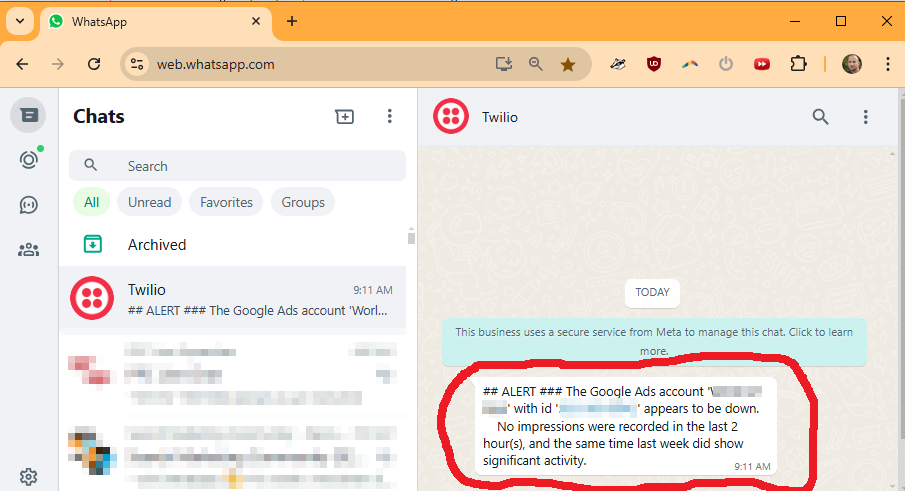Screen dimensions: 905x491
Task: Open the tab search dropdown arrow
Action: [20, 21]
